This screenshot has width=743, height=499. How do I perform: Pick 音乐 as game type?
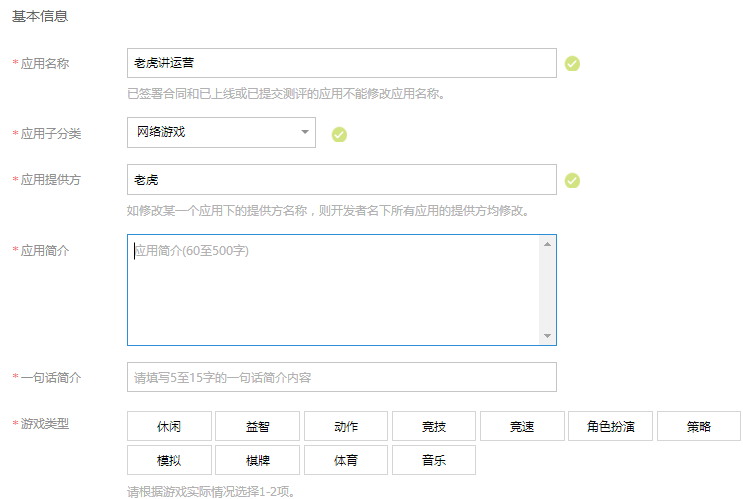pos(434,460)
